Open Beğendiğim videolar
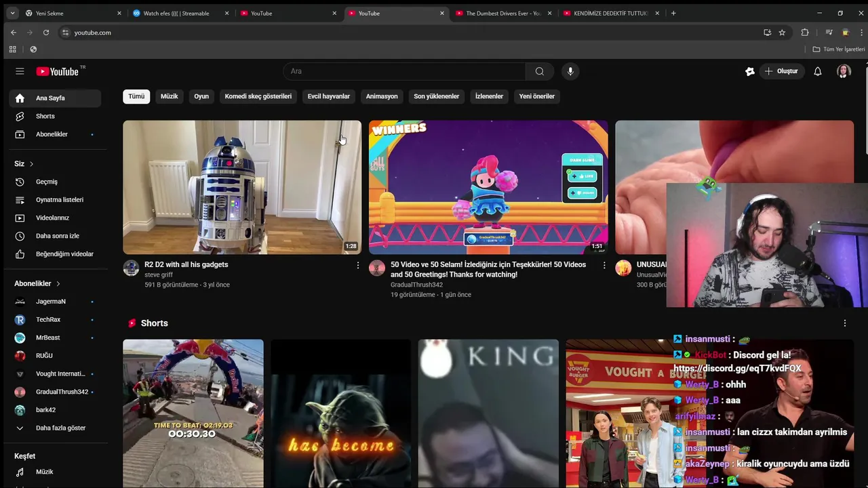 tap(55, 254)
